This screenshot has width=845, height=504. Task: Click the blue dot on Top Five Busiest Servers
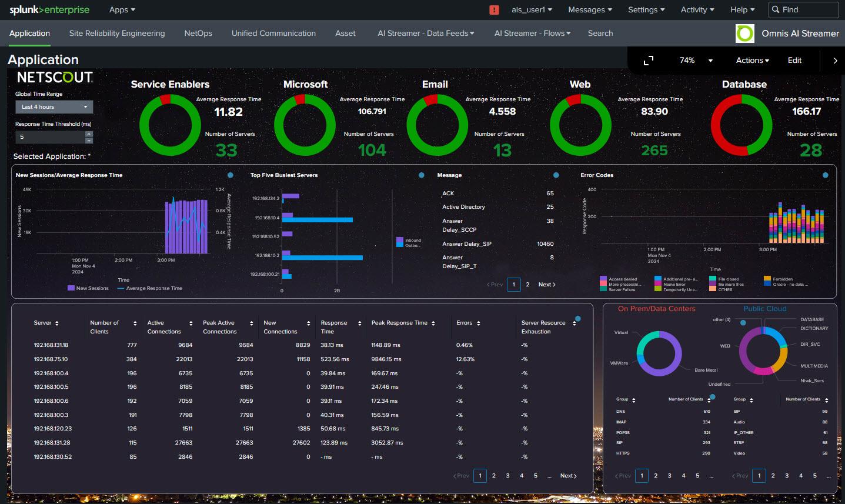[x=421, y=175]
